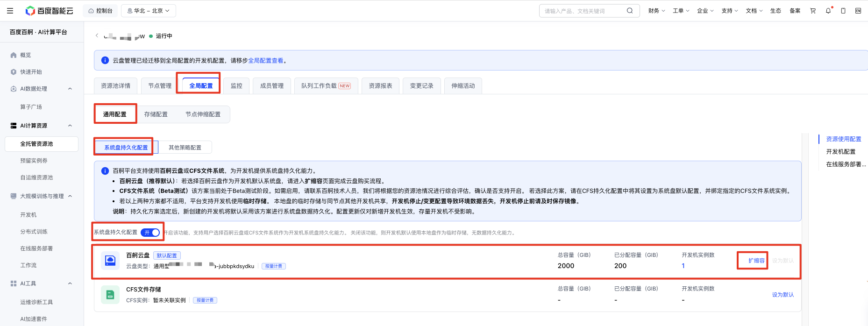The height and width of the screenshot is (326, 868).
Task: Switch to the 资源池详情 tab
Action: 116,86
